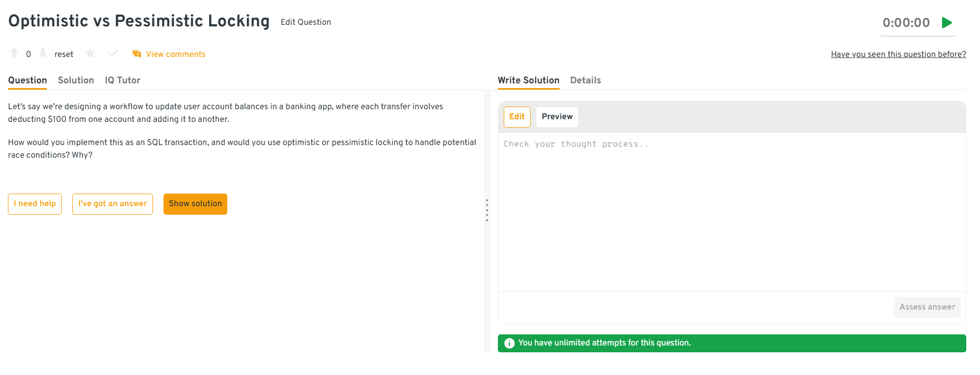The height and width of the screenshot is (375, 980).
Task: Switch to the IQ Tutor tab
Action: [x=122, y=80]
